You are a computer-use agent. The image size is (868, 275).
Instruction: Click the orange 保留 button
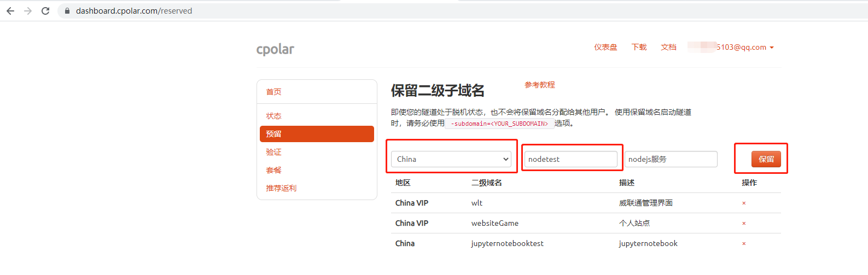click(766, 159)
